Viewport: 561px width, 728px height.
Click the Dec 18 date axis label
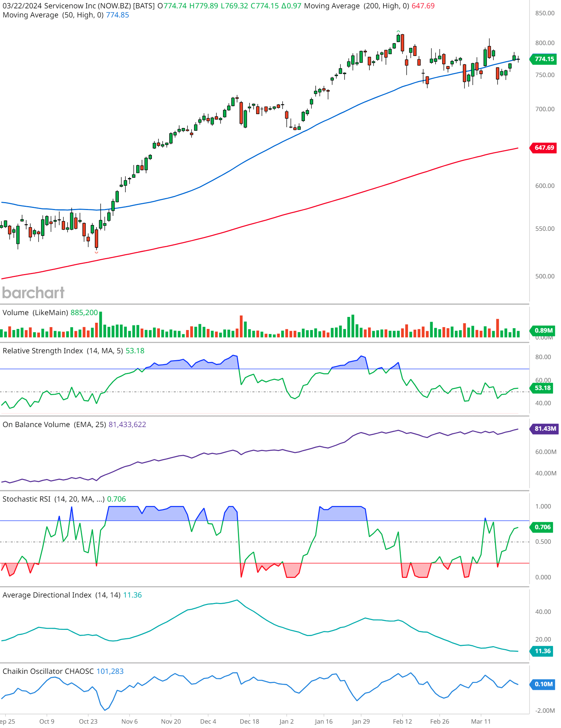click(249, 721)
